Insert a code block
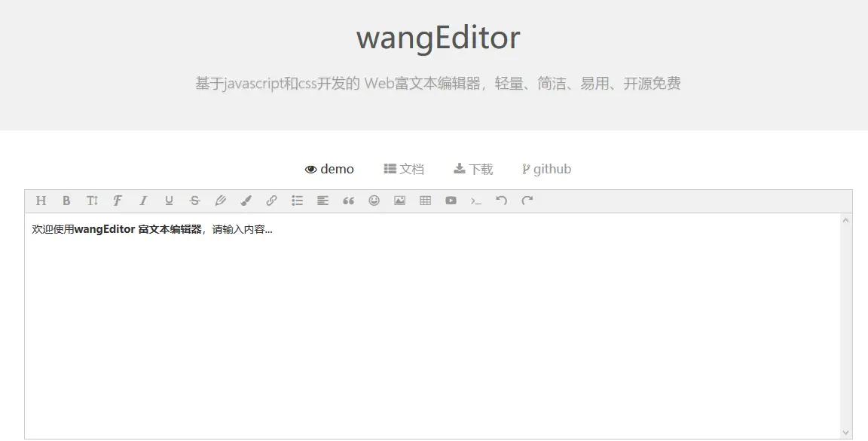 click(x=476, y=201)
